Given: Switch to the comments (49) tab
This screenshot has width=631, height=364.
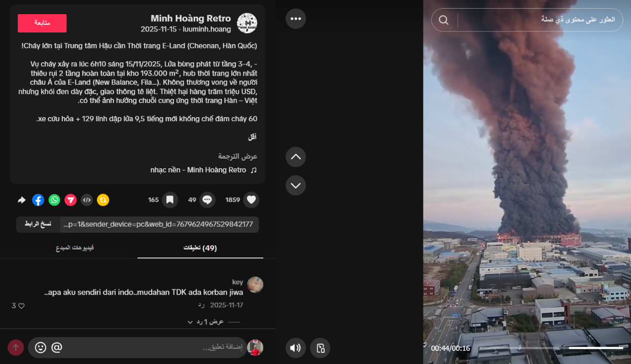Looking at the screenshot, I should [200, 248].
